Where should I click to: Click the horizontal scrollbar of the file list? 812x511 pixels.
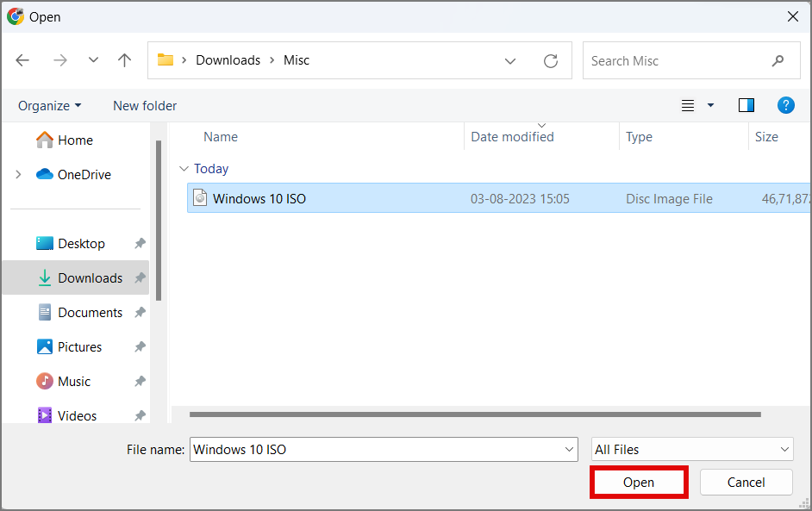point(475,414)
